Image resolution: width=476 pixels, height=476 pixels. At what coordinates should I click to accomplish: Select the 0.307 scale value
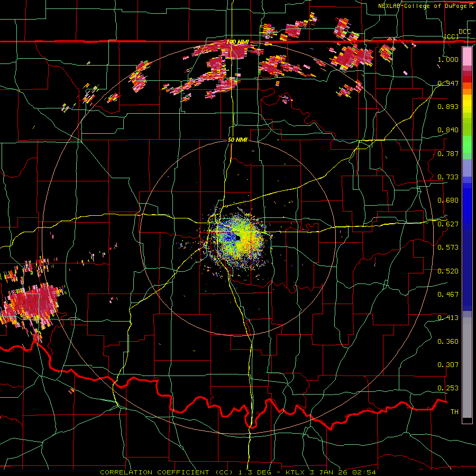[448, 364]
